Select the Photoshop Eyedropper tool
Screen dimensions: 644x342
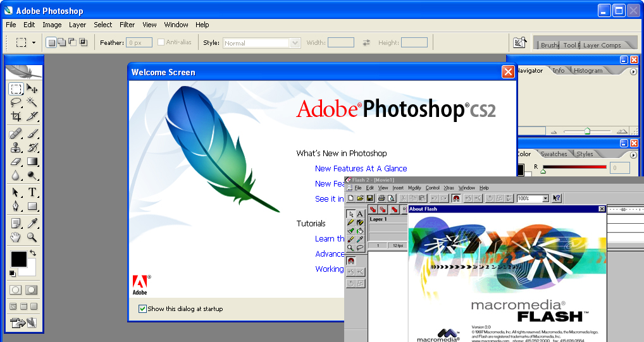[32, 223]
